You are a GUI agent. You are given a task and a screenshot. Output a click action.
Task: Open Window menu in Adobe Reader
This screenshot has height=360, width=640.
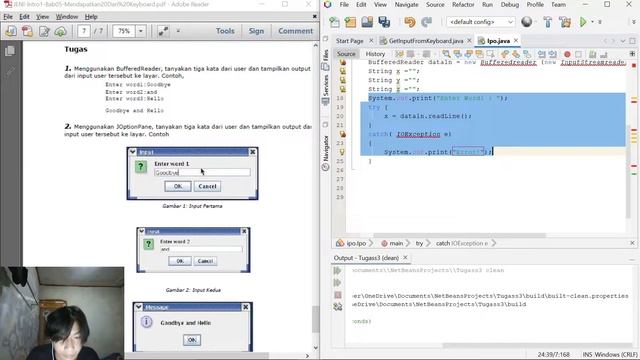[67, 17]
